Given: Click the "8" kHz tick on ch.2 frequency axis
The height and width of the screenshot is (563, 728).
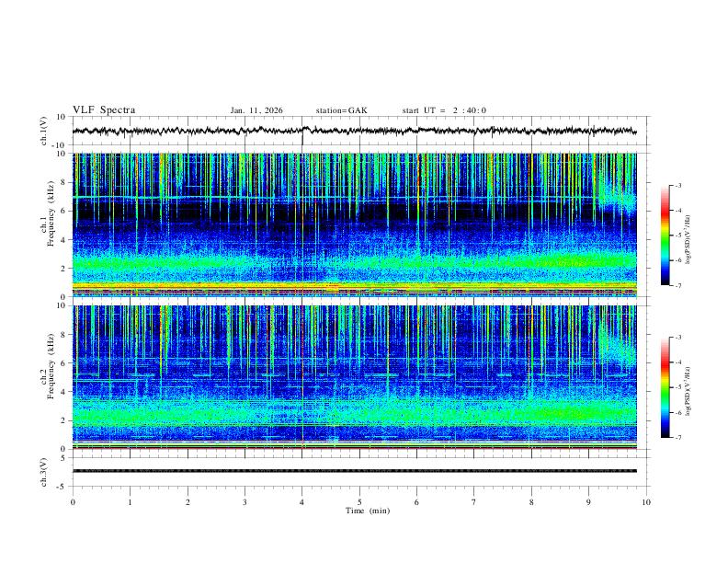Looking at the screenshot, I should pos(64,335).
